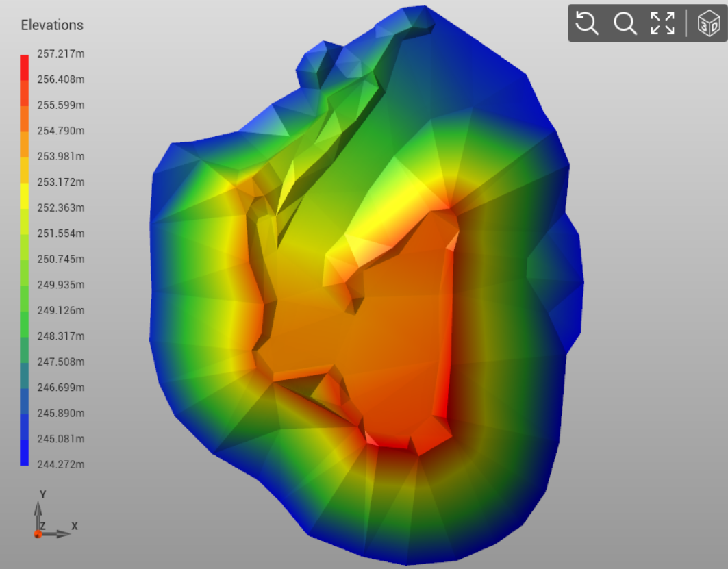The width and height of the screenshot is (728, 569).
Task: Click the 253.981m legend entry
Action: click(60, 156)
